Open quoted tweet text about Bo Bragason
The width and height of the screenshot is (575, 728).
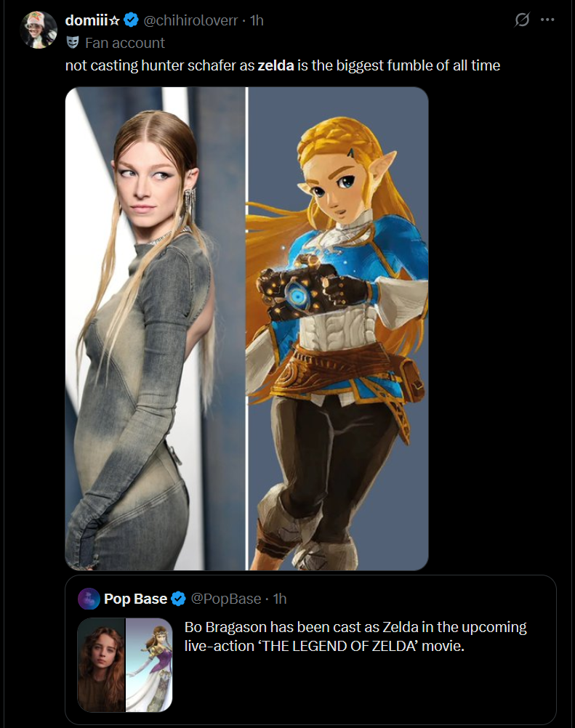[x=355, y=636]
